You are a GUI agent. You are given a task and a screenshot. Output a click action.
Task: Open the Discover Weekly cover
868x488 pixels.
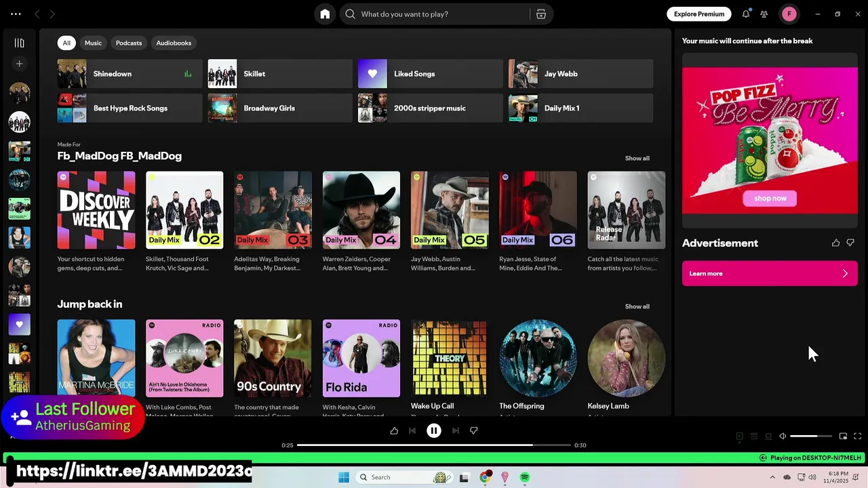96,210
